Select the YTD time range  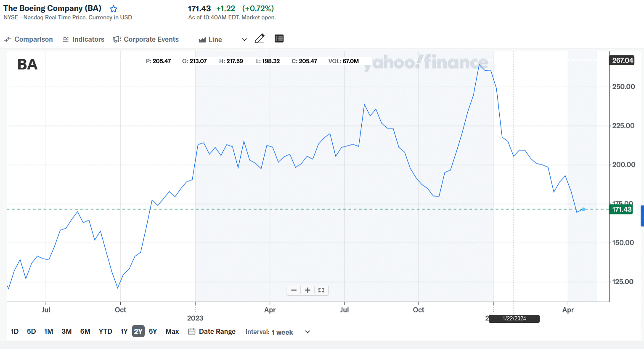click(106, 331)
